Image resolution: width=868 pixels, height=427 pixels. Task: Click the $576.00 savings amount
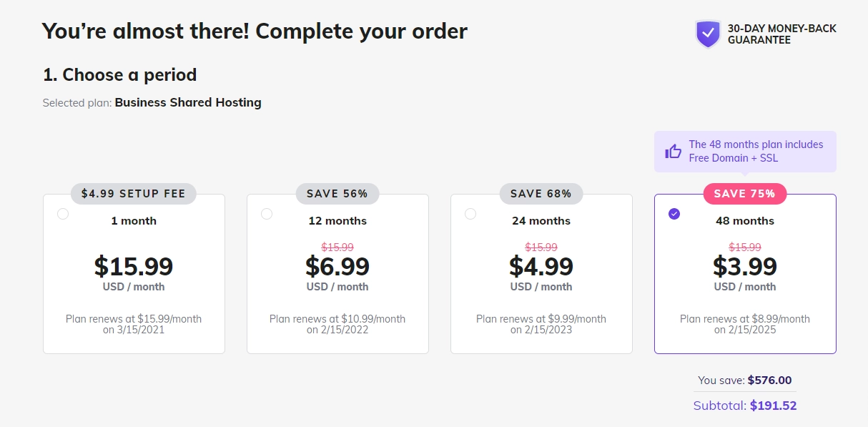click(x=770, y=380)
